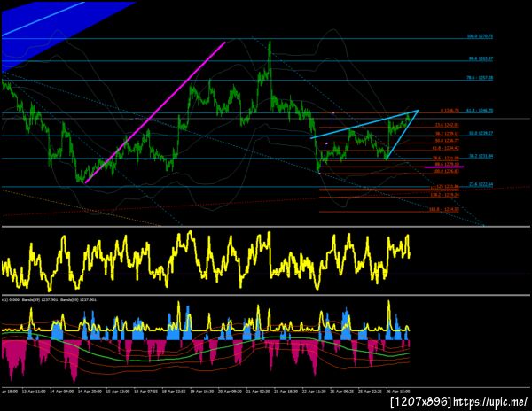Click the "78.6 - 1257.28" Fibonacci label
Screen dimensions: 532x411
480,78
